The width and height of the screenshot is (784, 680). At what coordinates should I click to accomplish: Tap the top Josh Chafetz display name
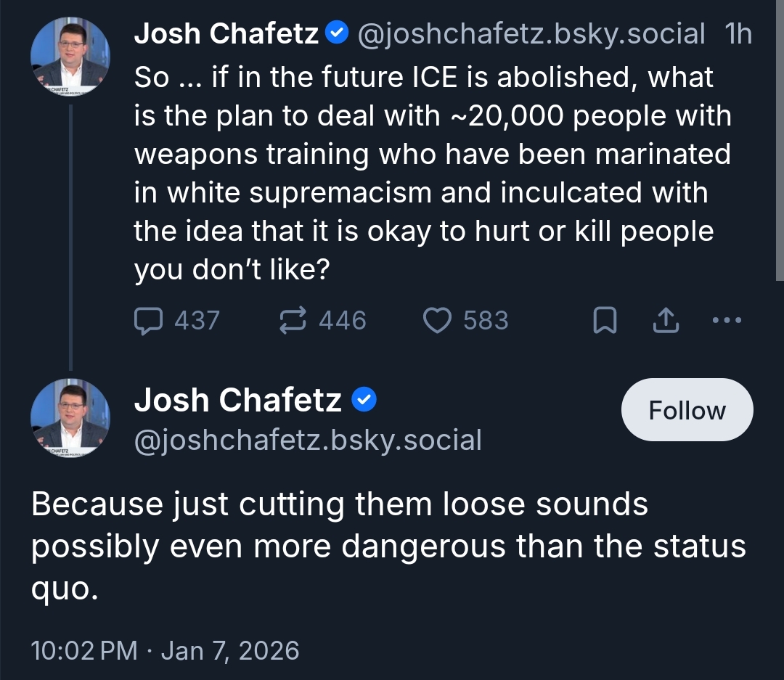point(226,33)
